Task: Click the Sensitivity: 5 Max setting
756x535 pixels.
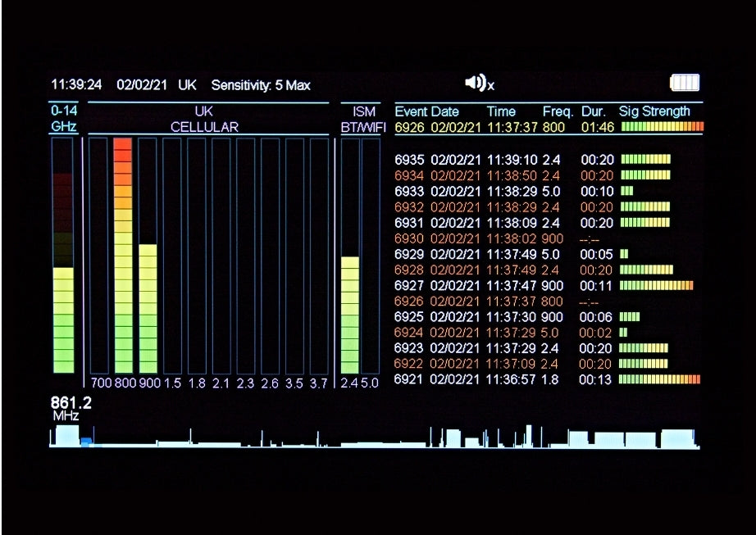Action: click(x=261, y=85)
